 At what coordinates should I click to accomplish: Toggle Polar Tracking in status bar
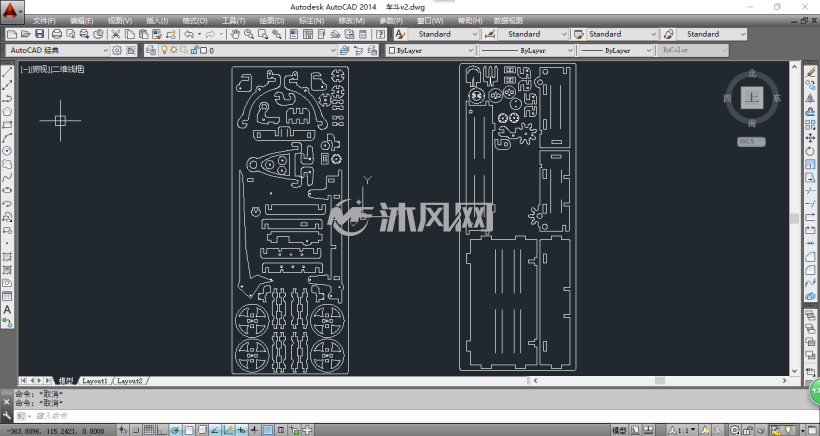(x=176, y=430)
